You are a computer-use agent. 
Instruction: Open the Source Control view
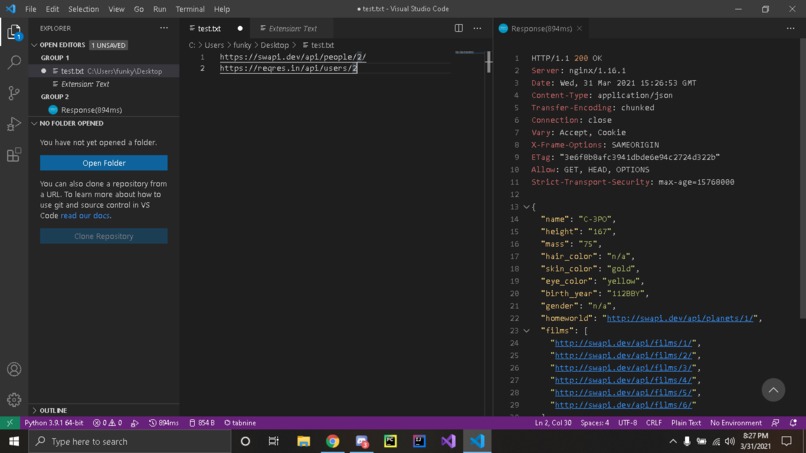click(14, 93)
